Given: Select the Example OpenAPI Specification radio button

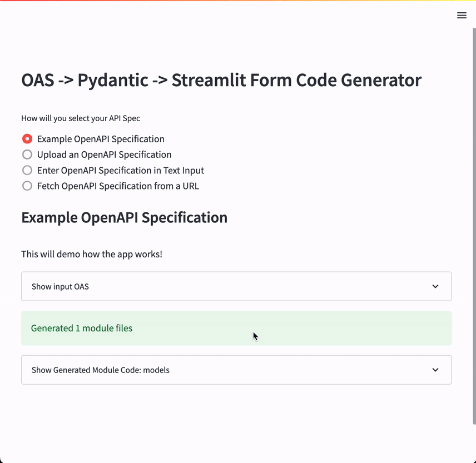Looking at the screenshot, I should point(27,139).
